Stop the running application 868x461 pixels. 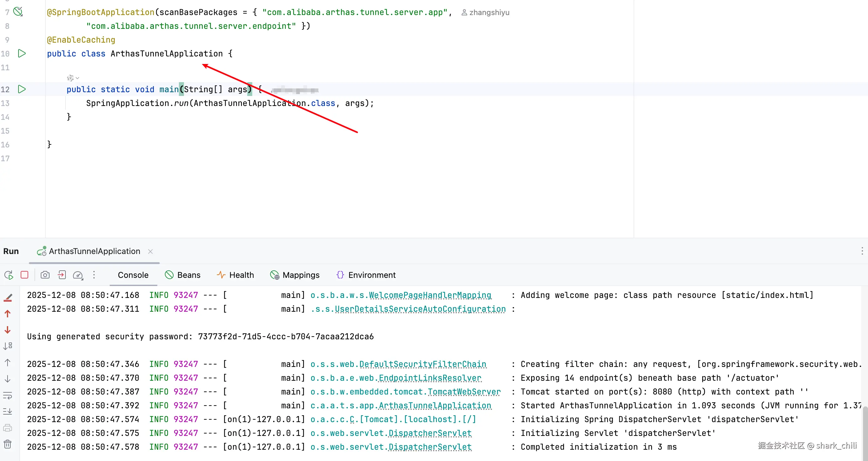tap(24, 275)
